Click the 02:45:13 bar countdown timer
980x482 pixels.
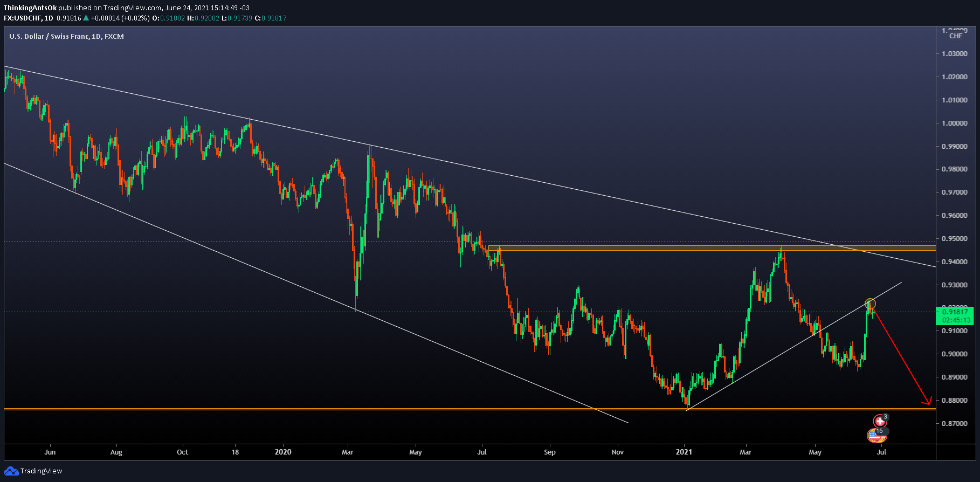coord(956,320)
